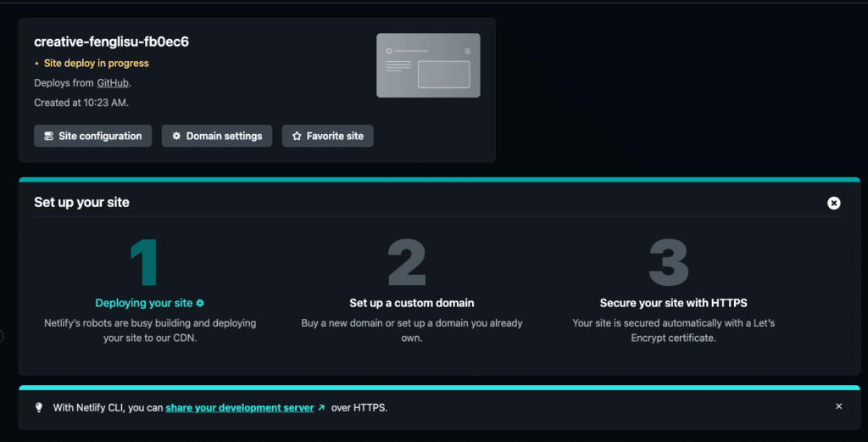Mark as Favorite site

click(x=328, y=136)
